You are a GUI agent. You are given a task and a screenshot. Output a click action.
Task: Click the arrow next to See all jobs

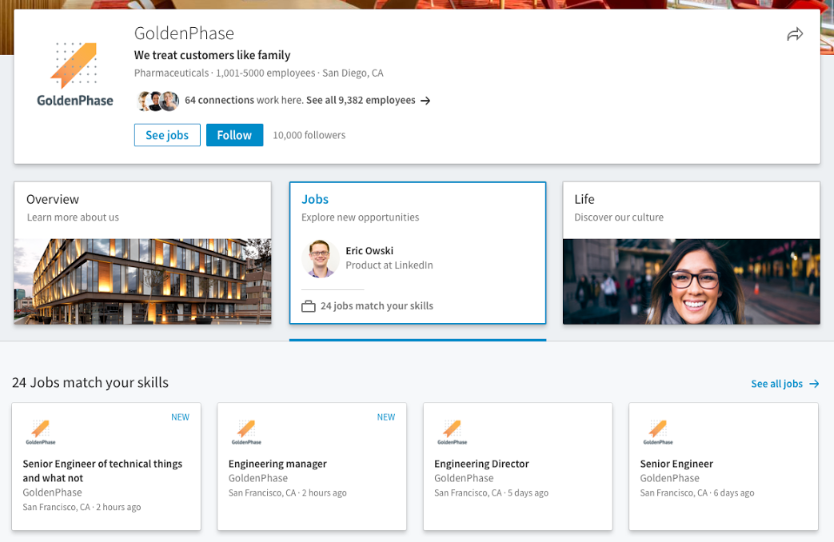pyautogui.click(x=814, y=383)
